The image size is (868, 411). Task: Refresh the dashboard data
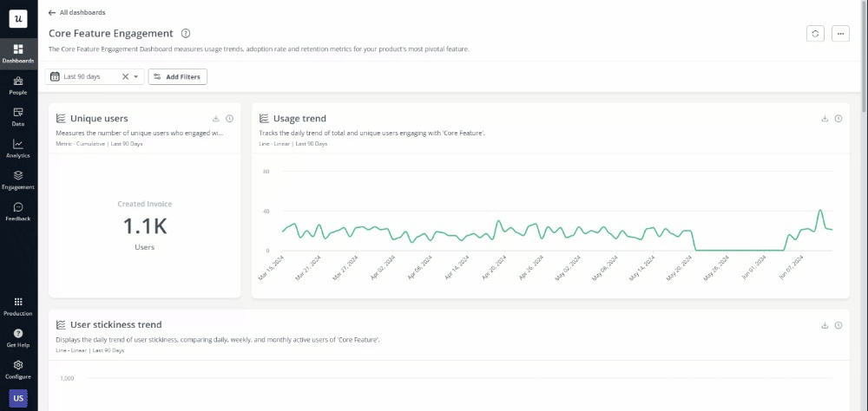click(x=815, y=33)
